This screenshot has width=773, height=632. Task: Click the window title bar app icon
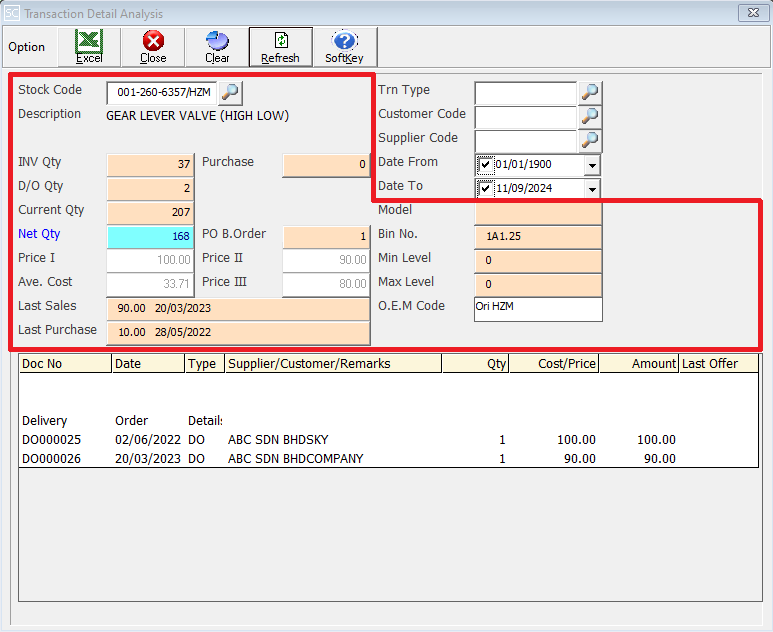pos(12,13)
